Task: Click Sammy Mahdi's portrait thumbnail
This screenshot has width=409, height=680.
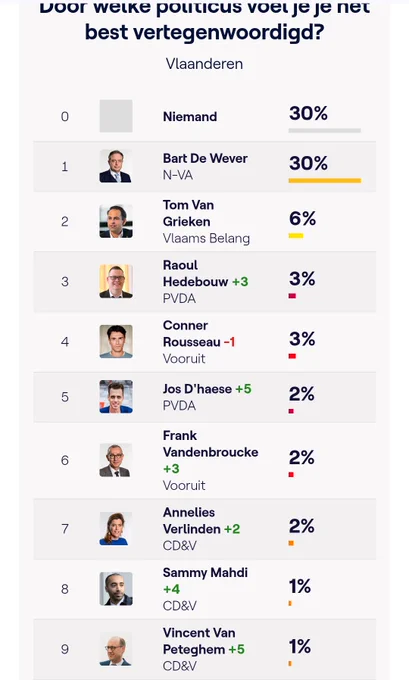Action: [x=116, y=589]
